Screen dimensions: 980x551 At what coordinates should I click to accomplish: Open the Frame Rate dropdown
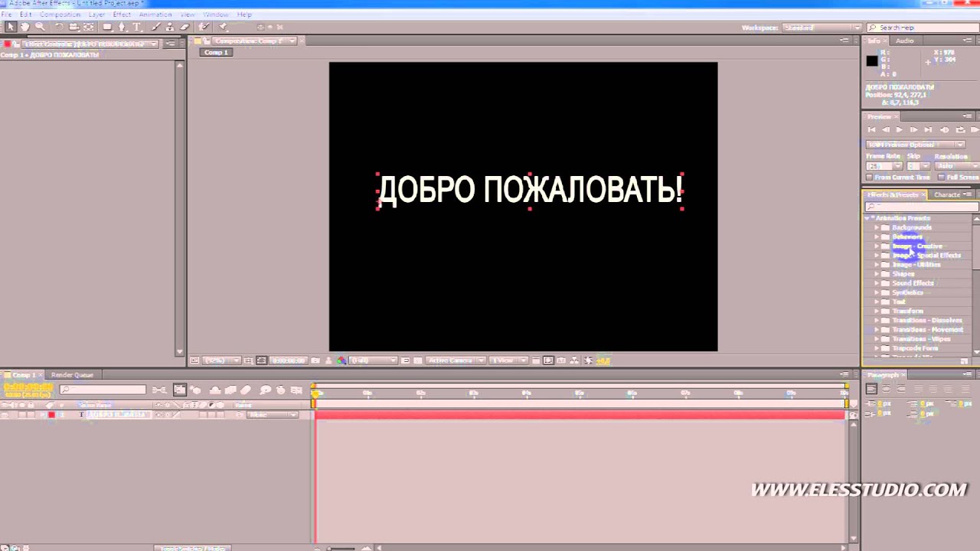(884, 166)
